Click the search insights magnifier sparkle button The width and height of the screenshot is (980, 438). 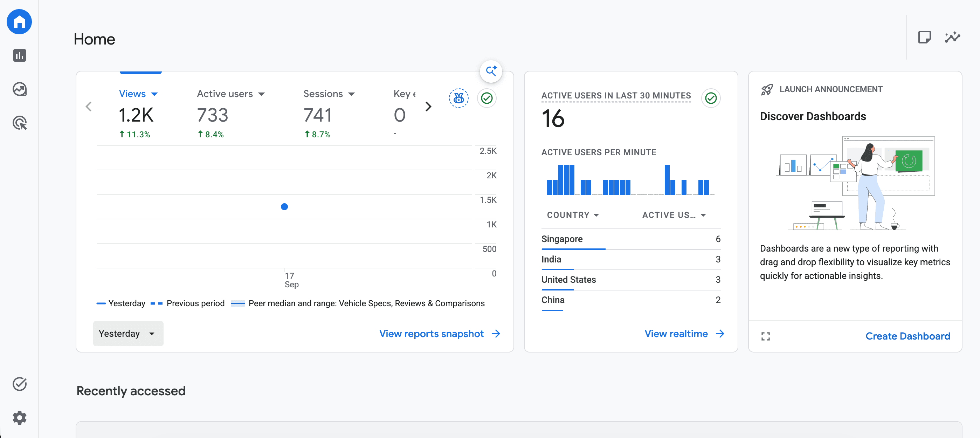pyautogui.click(x=491, y=71)
